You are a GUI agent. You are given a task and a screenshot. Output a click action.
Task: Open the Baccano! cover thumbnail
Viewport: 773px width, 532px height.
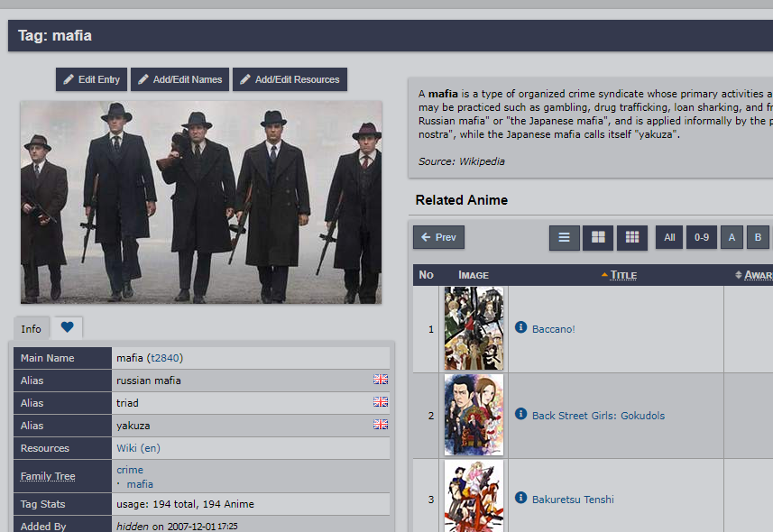pos(474,328)
